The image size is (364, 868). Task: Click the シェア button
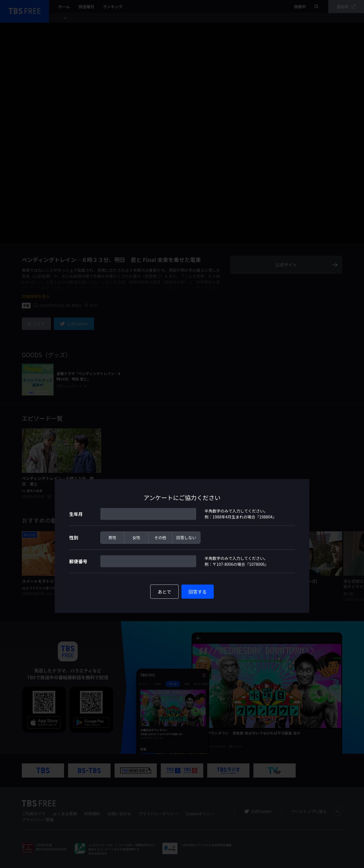click(x=36, y=323)
